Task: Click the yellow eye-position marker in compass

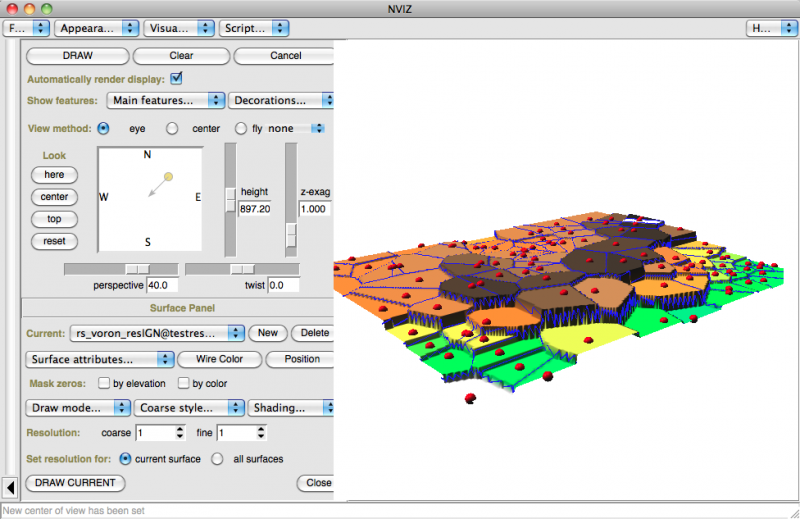Action: point(168,177)
